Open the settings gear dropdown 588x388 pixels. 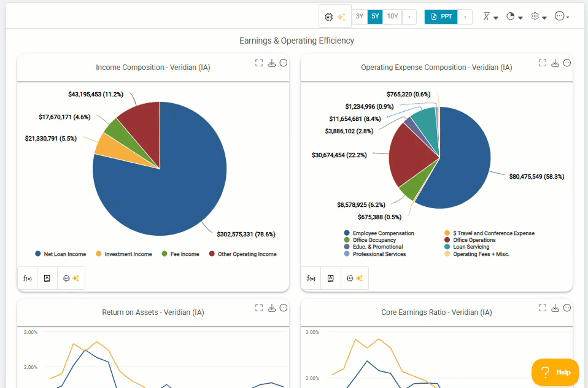click(x=539, y=17)
